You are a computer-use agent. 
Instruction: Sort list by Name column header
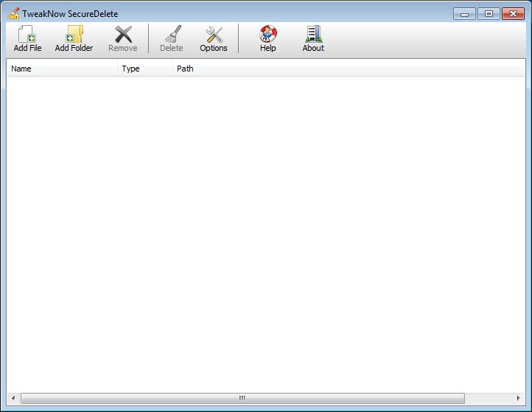coord(62,69)
